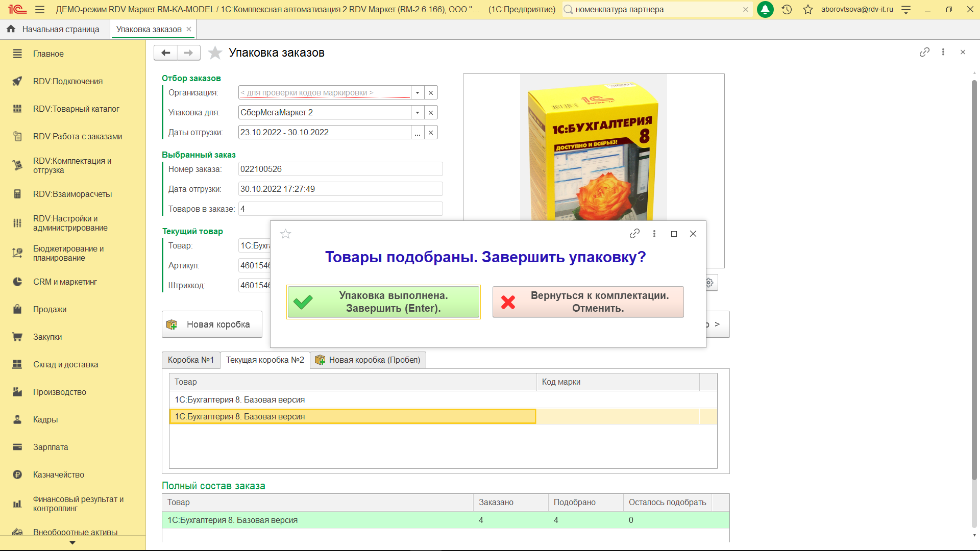This screenshot has width=980, height=551.
Task: Open the history clock icon
Action: 787,9
